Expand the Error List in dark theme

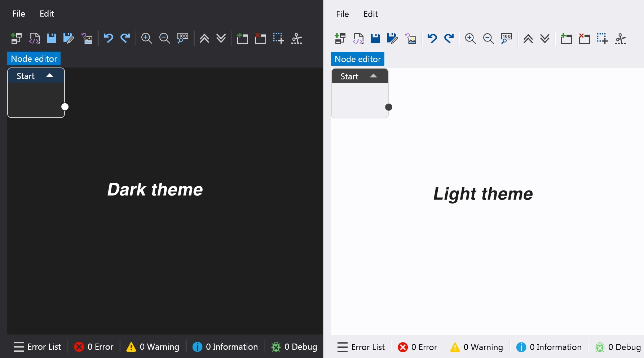tap(37, 347)
